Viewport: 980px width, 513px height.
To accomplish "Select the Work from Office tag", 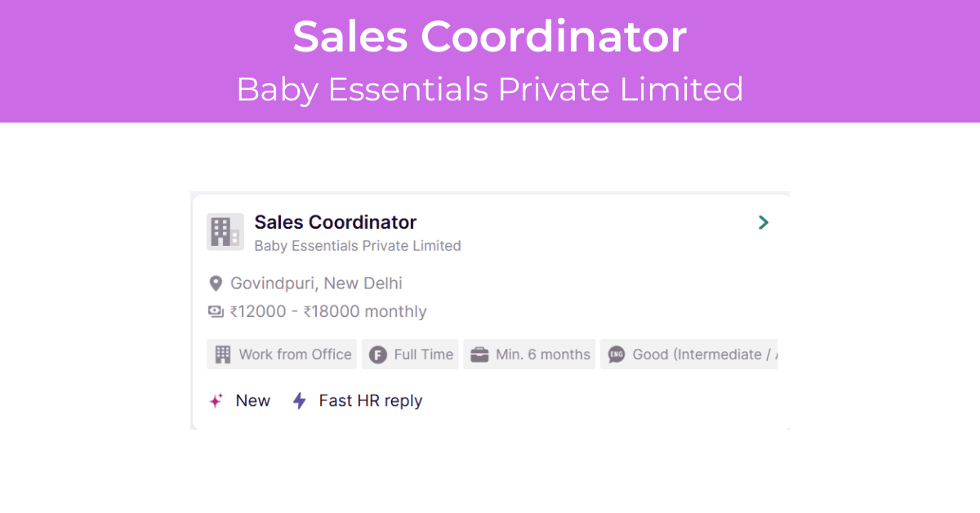I will pos(282,355).
